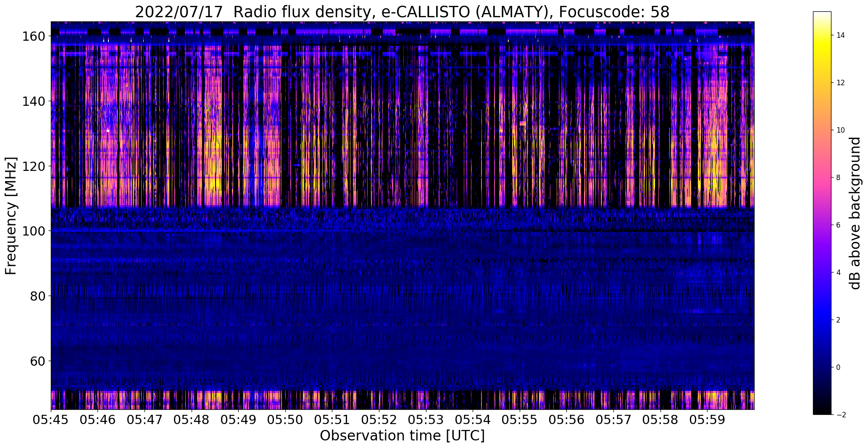Viewport: 868px width, 448px height.
Task: Click the 'Frequency [MHz]' axis label
Action: (x=11, y=216)
